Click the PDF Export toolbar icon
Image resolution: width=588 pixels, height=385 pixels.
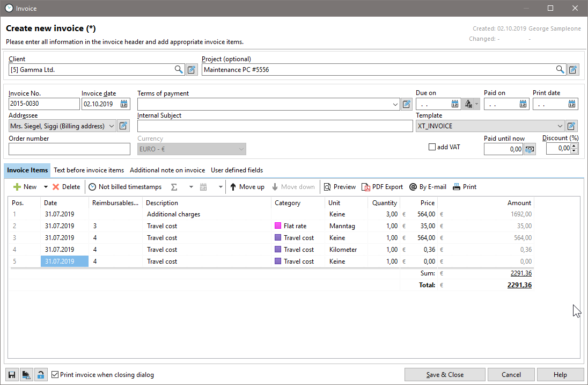point(366,187)
